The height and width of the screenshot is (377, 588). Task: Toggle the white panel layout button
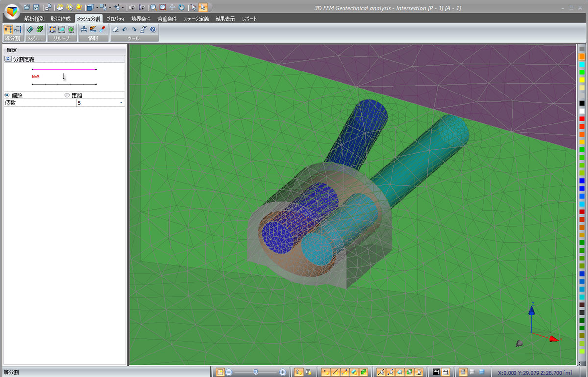pos(445,372)
